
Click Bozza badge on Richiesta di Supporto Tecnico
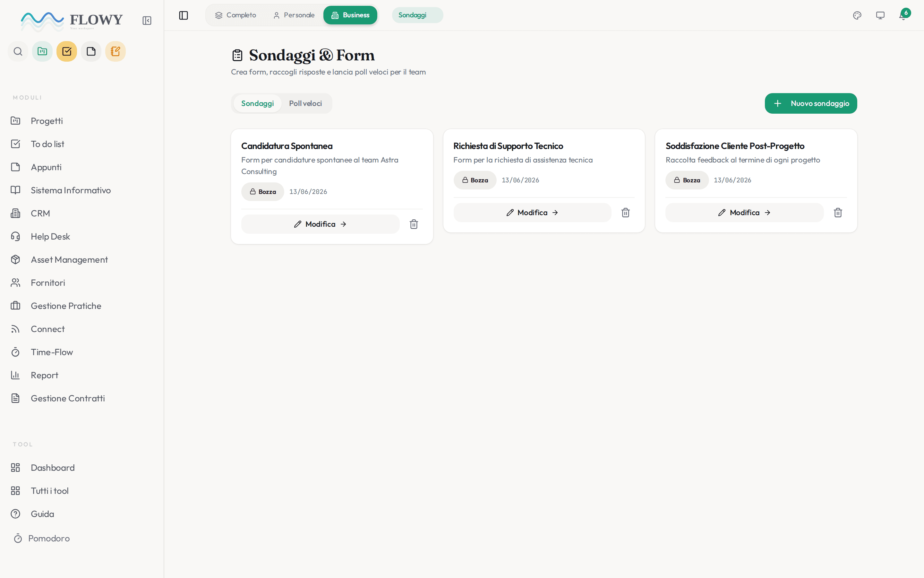point(475,180)
